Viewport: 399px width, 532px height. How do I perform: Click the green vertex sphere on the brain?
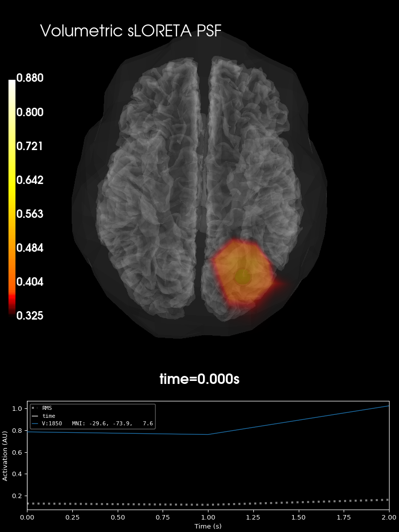pyautogui.click(x=243, y=277)
